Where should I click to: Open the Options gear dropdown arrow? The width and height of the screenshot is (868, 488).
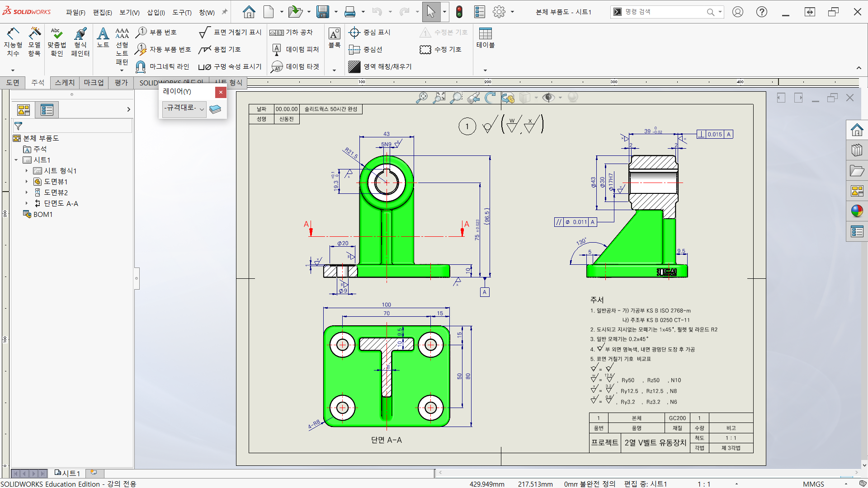point(512,12)
